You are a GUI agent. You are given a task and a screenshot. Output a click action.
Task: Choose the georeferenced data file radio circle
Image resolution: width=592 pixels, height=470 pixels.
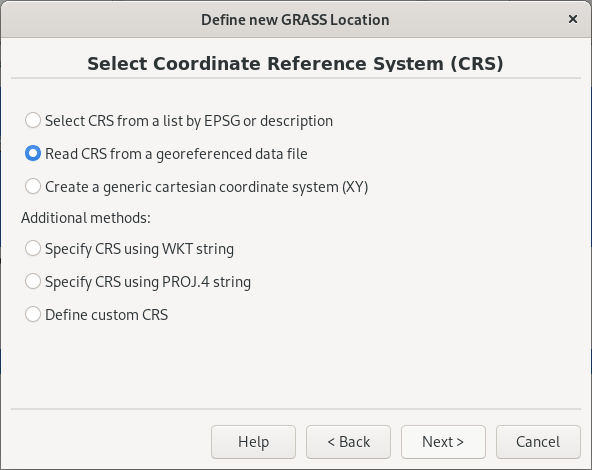(x=33, y=153)
